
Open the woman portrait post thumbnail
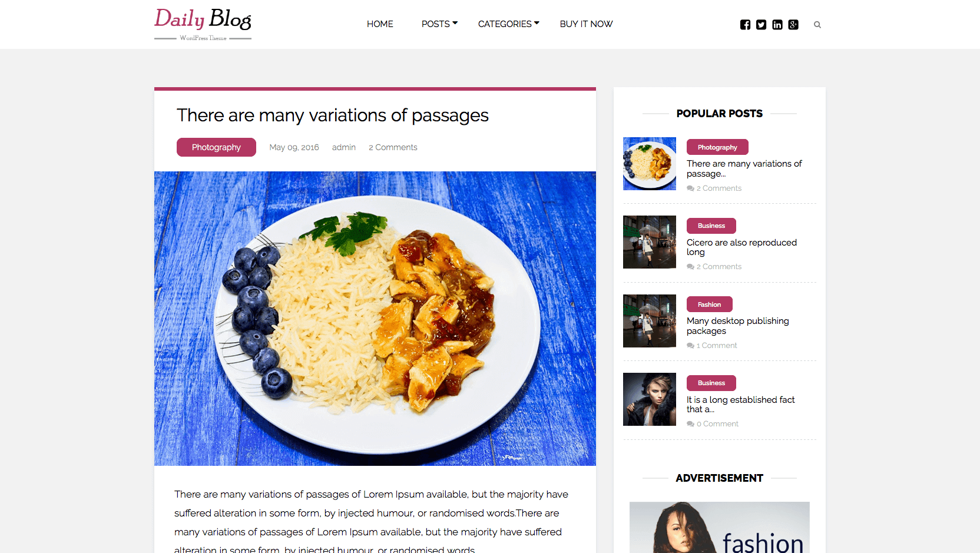click(650, 399)
